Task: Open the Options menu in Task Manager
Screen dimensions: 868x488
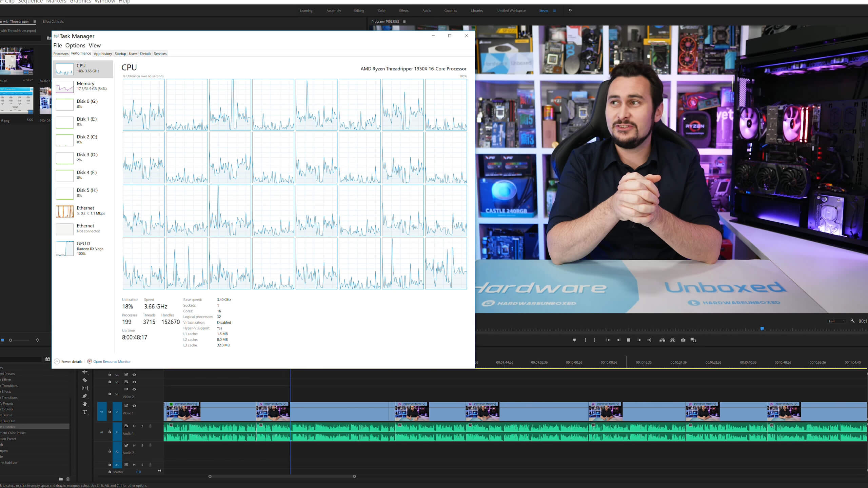Action: click(75, 45)
